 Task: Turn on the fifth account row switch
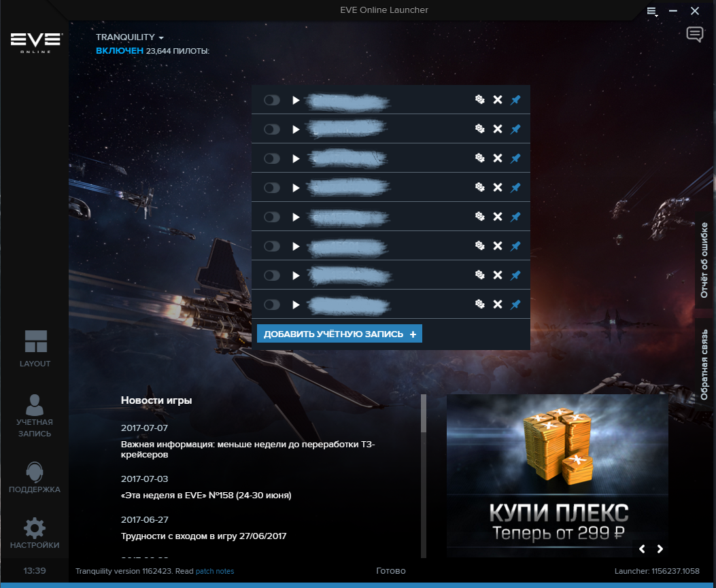point(272,217)
